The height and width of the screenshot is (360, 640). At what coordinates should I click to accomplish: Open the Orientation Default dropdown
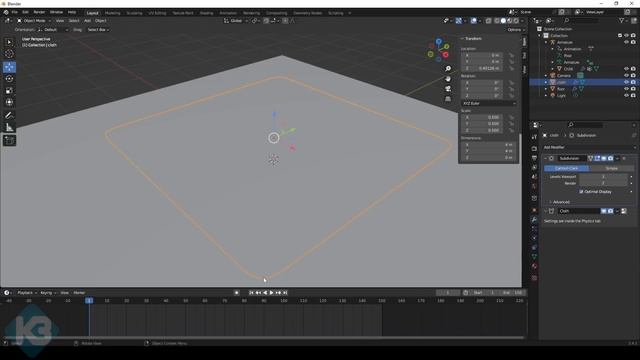coord(53,30)
